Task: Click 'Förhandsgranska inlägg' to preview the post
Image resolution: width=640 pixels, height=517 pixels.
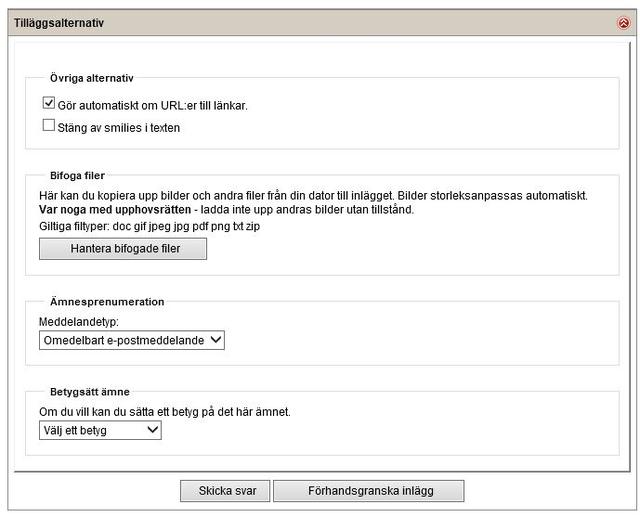Action: click(368, 490)
